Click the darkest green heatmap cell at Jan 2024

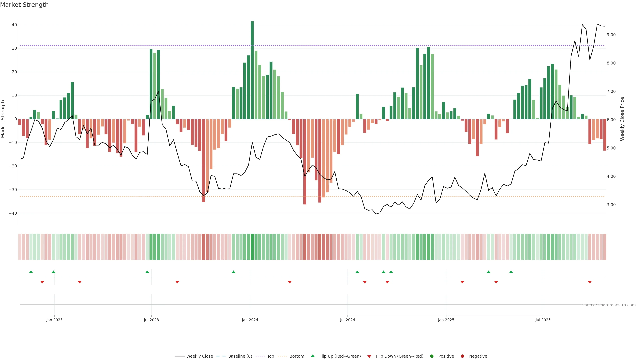[252, 247]
